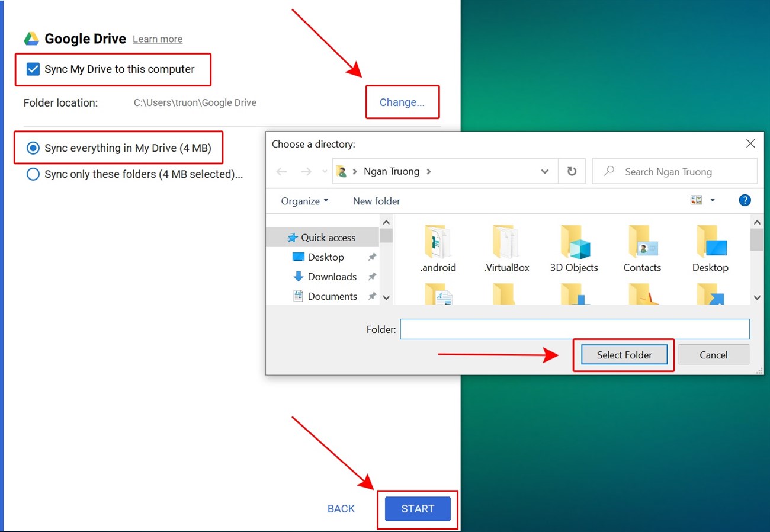The image size is (770, 532).
Task: Click the navigation pane scroll up arrow
Action: (x=386, y=222)
